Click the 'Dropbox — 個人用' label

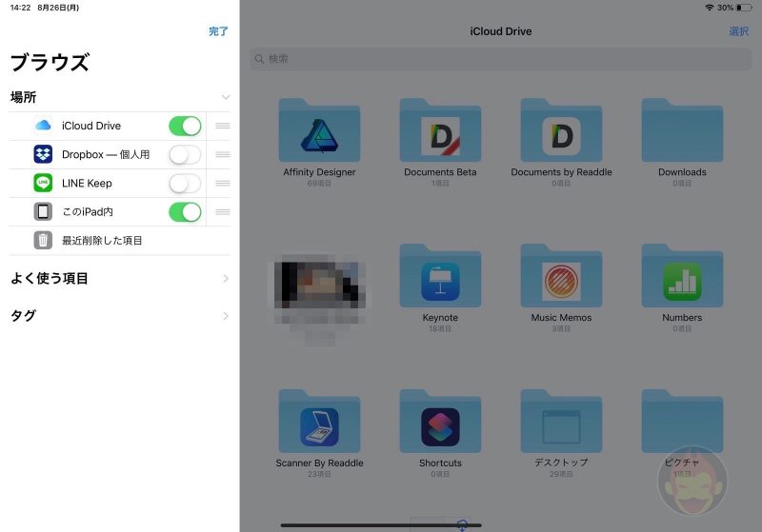[x=106, y=154]
